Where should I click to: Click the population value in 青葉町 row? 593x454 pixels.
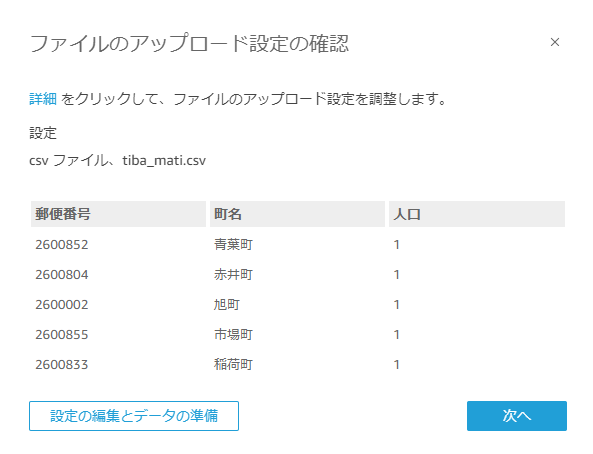396,244
